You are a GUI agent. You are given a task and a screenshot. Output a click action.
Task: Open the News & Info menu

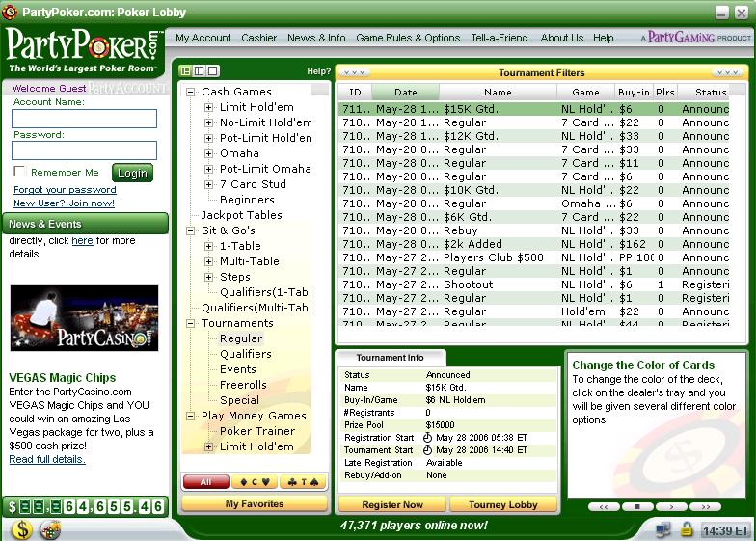316,38
